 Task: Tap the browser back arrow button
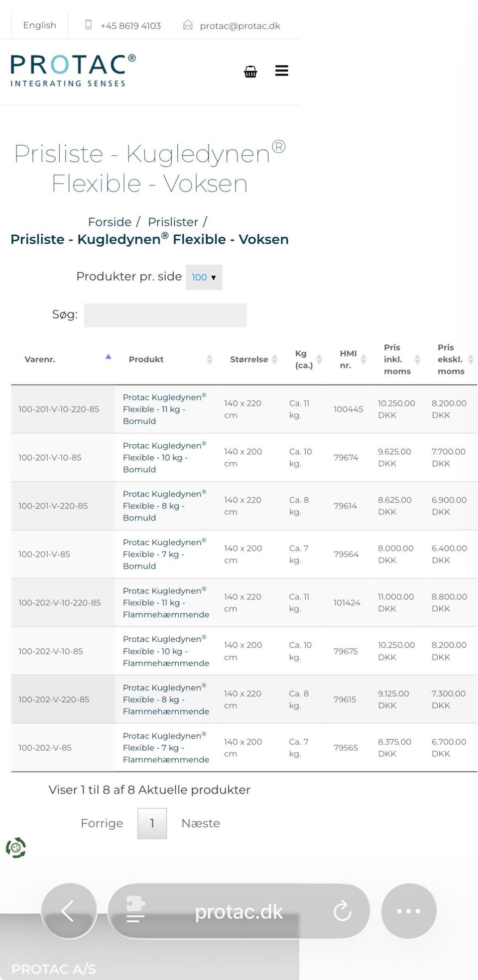[69, 911]
